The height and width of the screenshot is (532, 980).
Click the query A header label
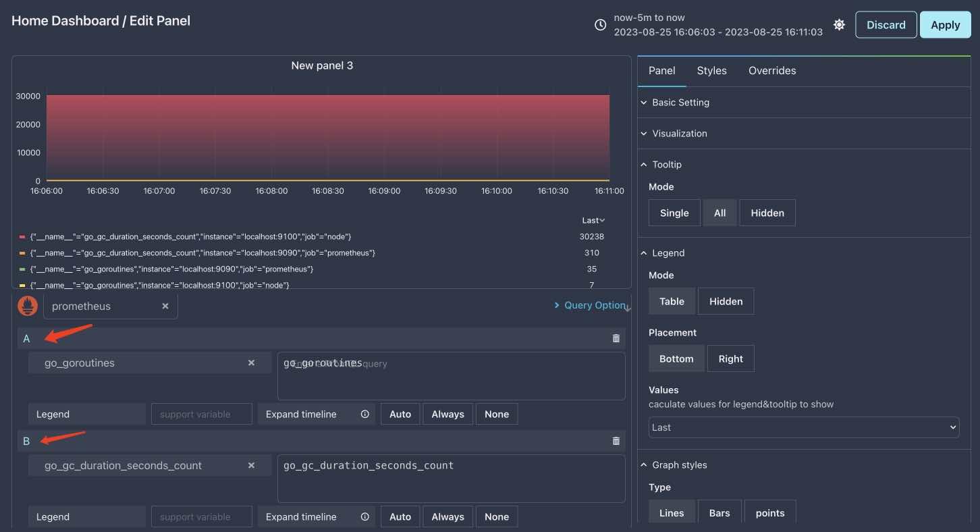point(27,339)
